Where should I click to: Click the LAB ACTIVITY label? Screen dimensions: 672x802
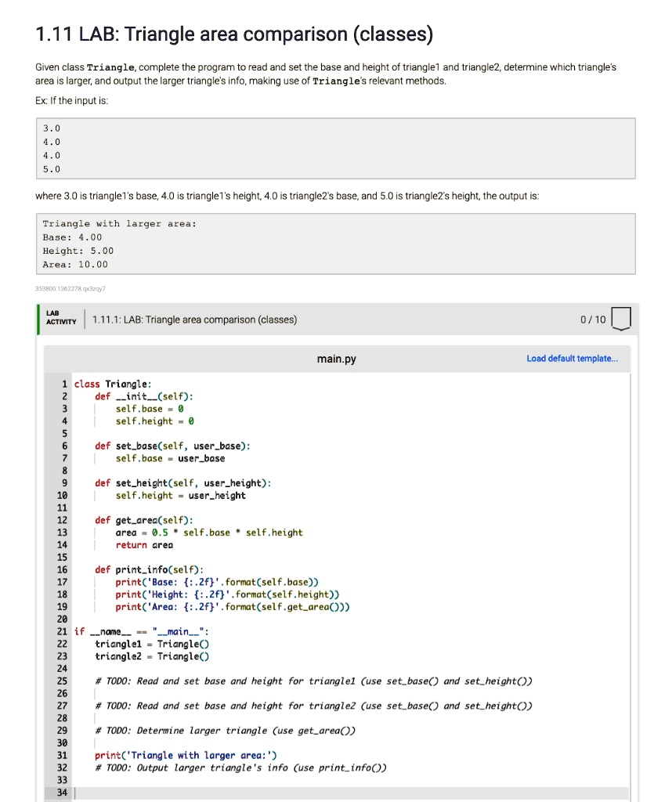click(x=61, y=320)
